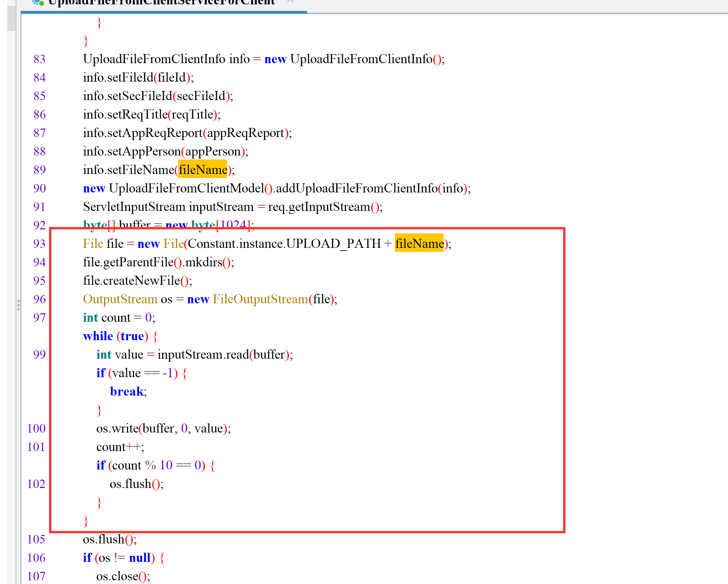Place cursor on 'int count = 0;'
Screen dimensions: 728x584
pos(119,317)
